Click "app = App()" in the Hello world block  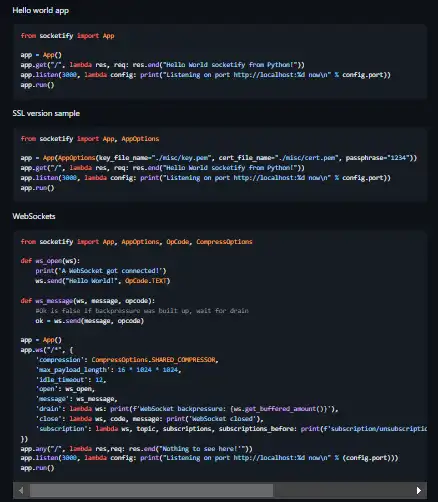(41, 55)
